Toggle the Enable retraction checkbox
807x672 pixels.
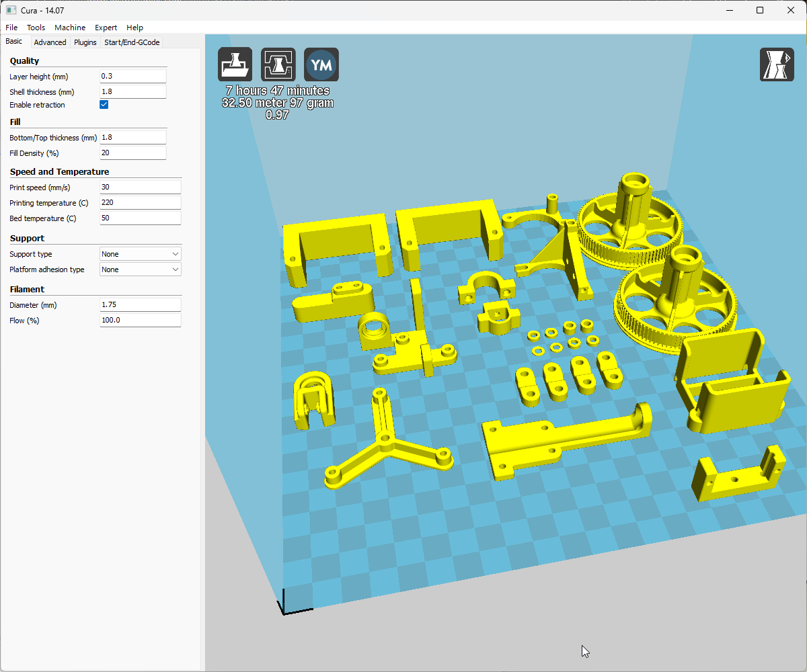[104, 105]
